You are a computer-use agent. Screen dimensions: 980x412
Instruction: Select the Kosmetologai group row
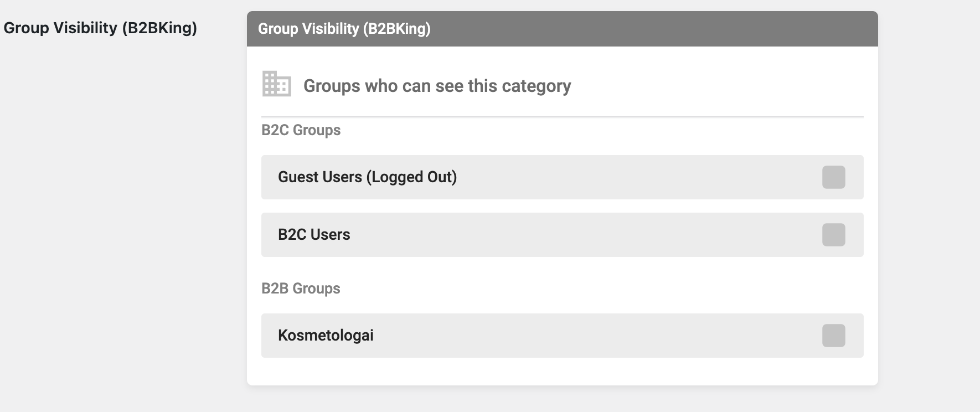[x=562, y=336]
